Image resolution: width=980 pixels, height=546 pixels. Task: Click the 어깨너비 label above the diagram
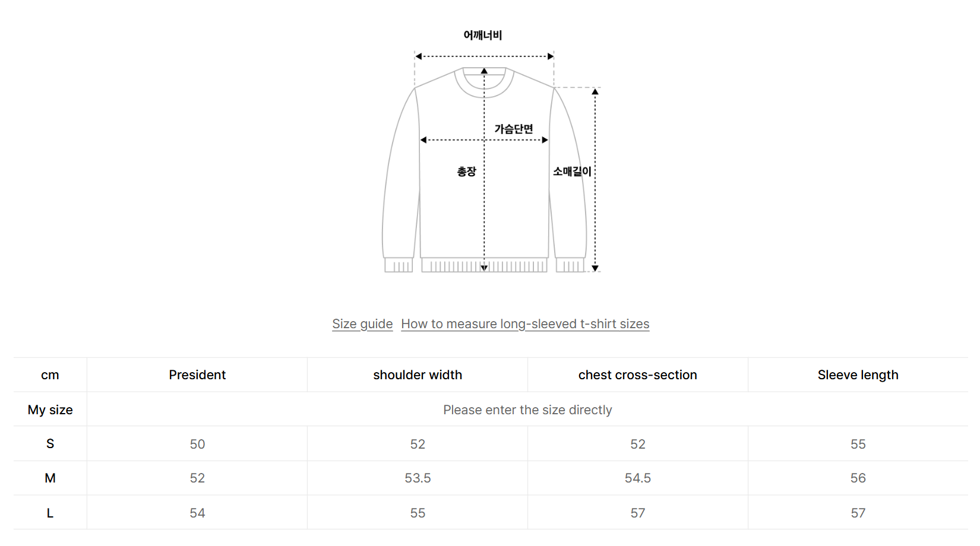(483, 36)
